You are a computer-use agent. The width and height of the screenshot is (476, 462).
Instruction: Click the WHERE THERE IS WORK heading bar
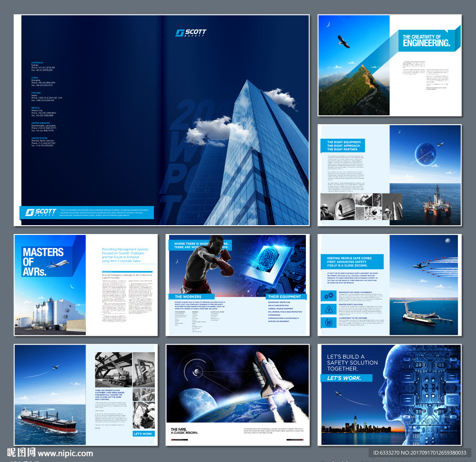(200, 246)
